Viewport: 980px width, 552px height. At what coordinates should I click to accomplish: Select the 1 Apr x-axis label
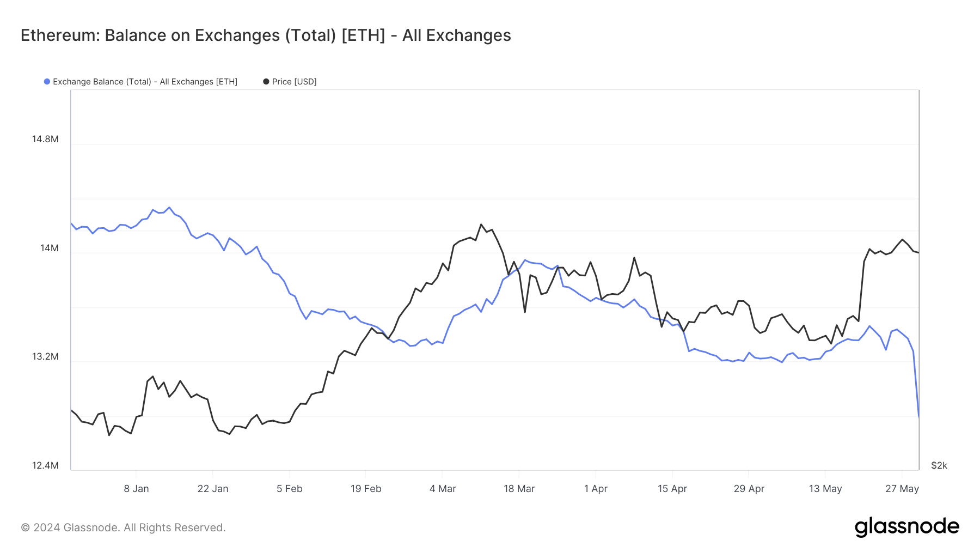[x=596, y=489]
